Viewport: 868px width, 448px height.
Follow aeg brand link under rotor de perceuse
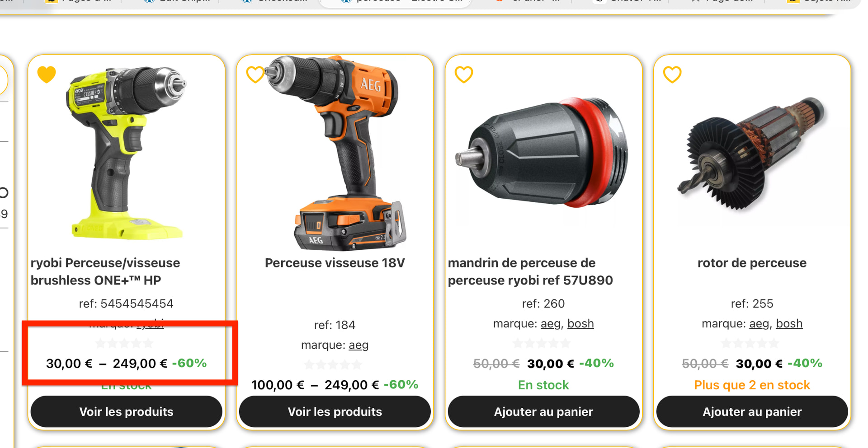coord(759,324)
